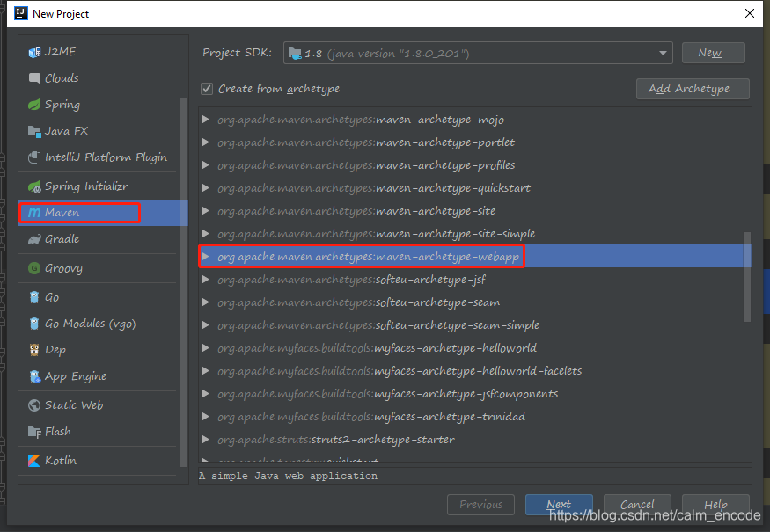
Task: Click the New... SDK button
Action: pos(713,53)
